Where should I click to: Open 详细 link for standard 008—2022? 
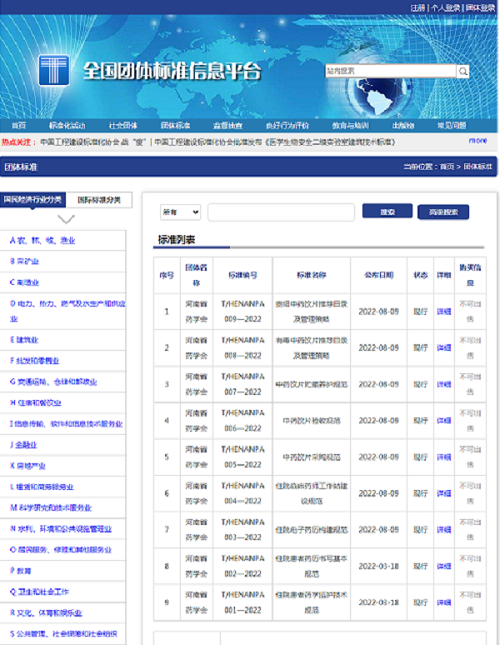click(x=444, y=348)
